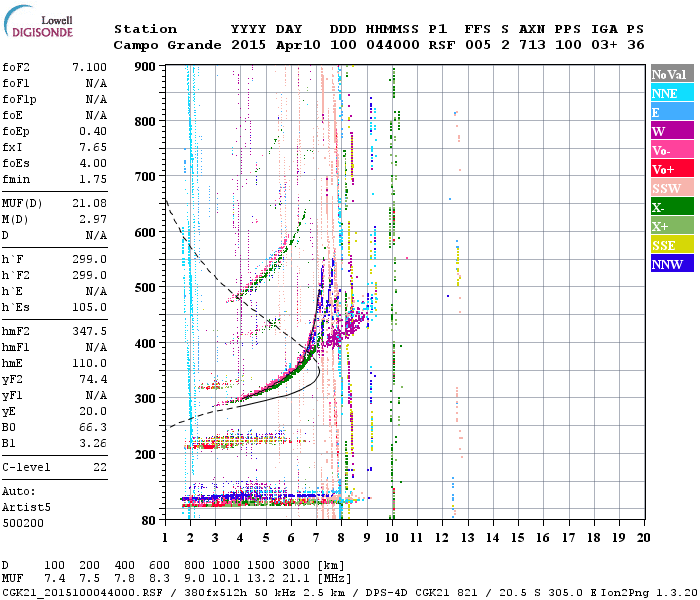Click the MUF 7.4 value for 100 km
This screenshot has height=600, width=700.
54,579
